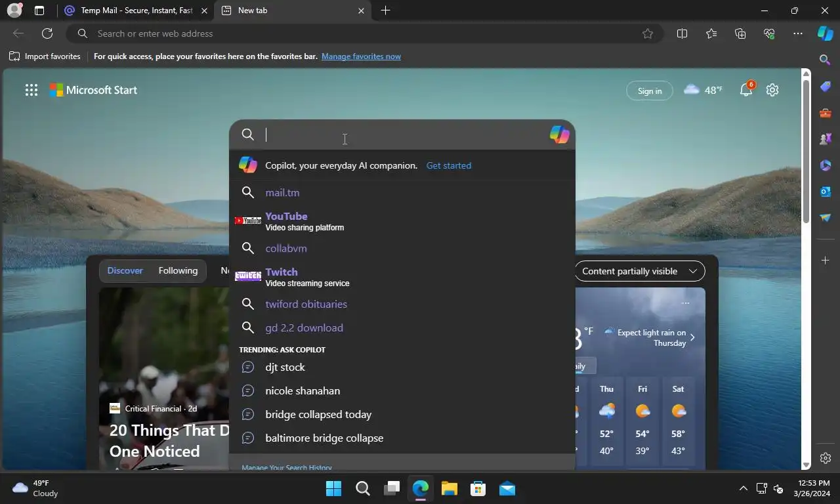This screenshot has width=840, height=504.
Task: Click the Sign in button
Action: tap(650, 91)
